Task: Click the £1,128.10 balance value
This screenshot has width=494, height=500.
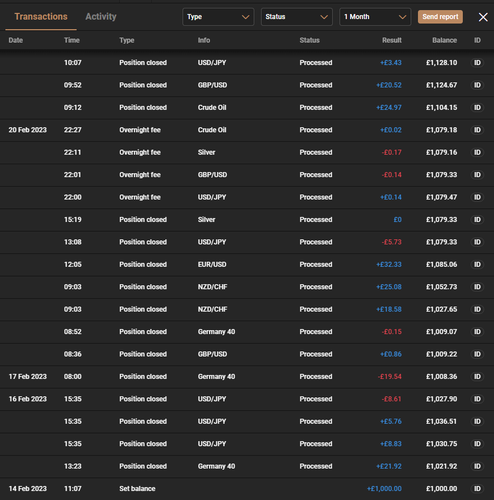Action: click(x=442, y=63)
